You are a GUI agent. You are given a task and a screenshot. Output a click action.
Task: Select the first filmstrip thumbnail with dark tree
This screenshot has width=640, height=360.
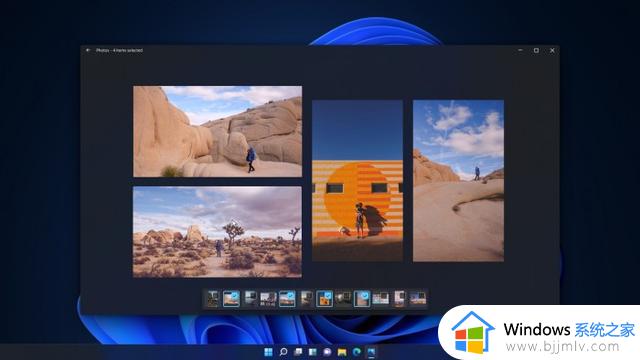[x=213, y=299]
